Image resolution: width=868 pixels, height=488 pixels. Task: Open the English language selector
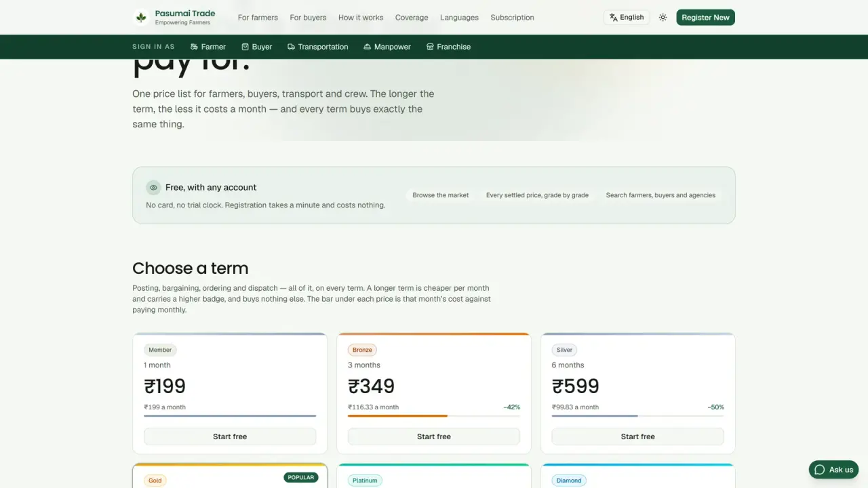click(627, 18)
